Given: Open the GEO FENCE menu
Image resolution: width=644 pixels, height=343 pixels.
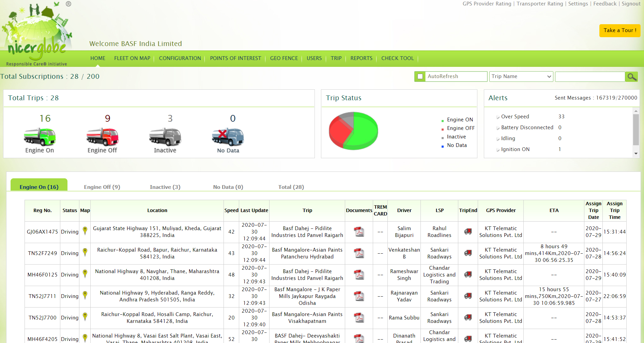Looking at the screenshot, I should tap(284, 58).
